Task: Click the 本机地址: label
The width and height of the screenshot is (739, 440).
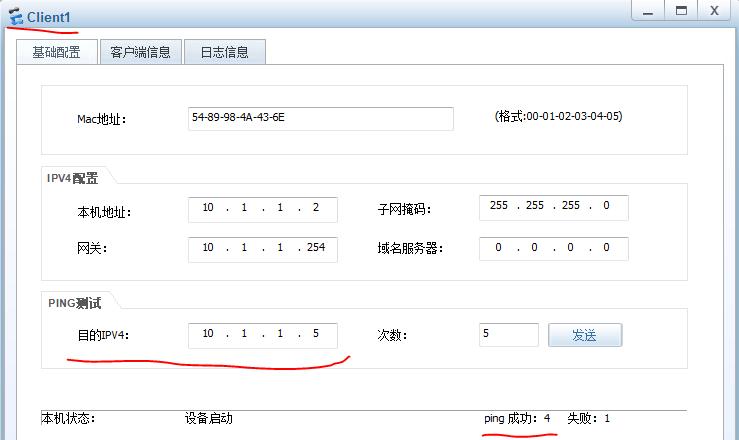Action: [x=104, y=212]
